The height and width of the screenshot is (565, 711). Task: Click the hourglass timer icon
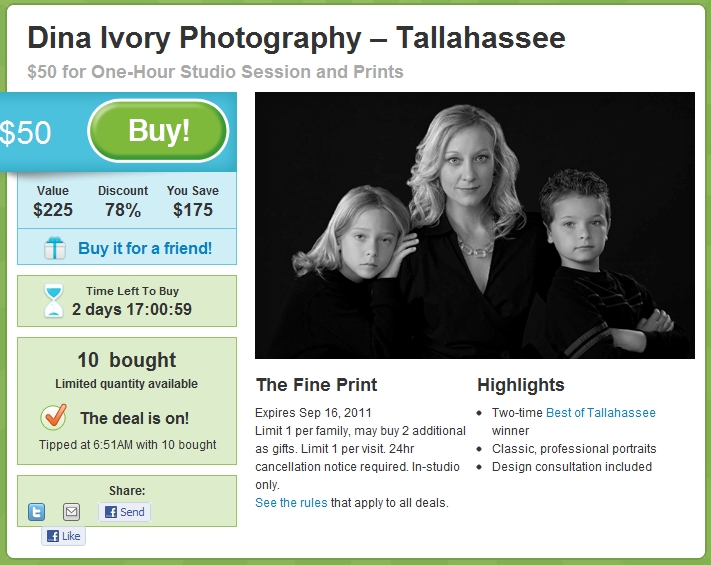click(x=54, y=300)
